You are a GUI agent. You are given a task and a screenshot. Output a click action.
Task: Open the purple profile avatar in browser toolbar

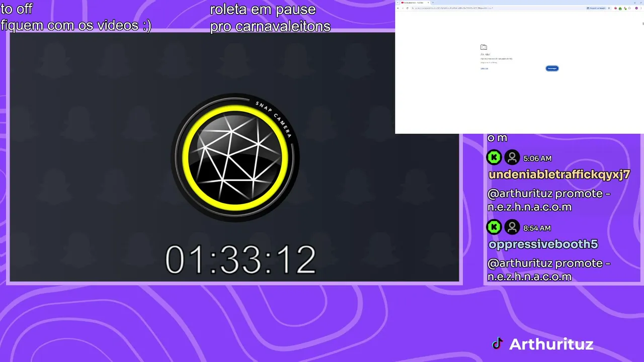636,8
